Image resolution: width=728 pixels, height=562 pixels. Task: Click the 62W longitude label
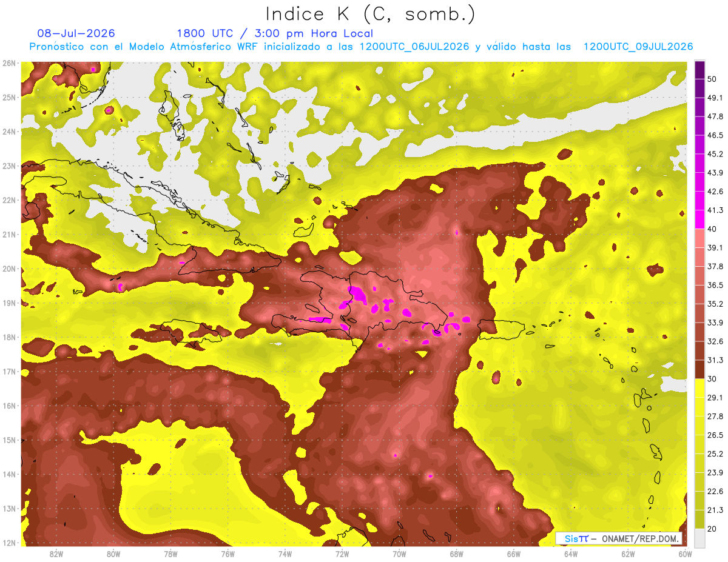coord(628,554)
